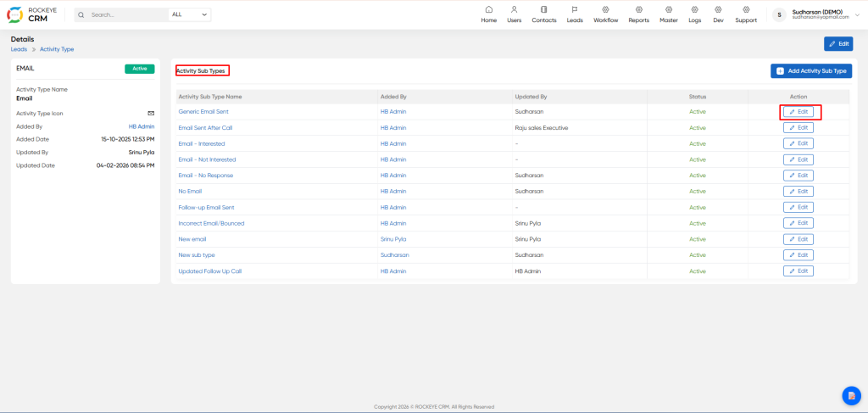Edit the Email - Interested row
868x413 pixels.
(x=798, y=143)
